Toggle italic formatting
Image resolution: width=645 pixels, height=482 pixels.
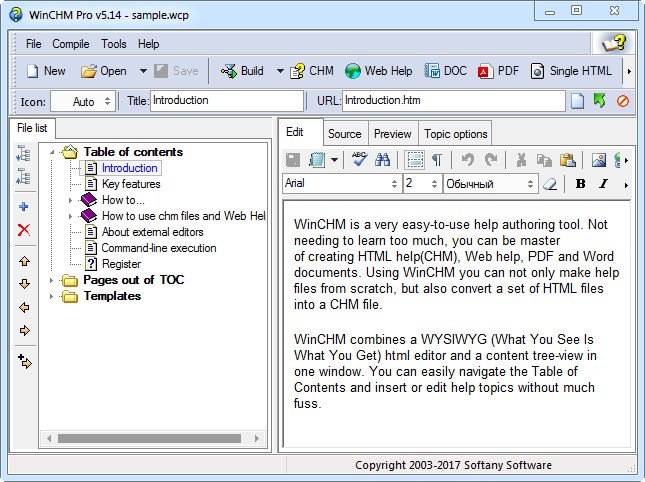tap(603, 184)
